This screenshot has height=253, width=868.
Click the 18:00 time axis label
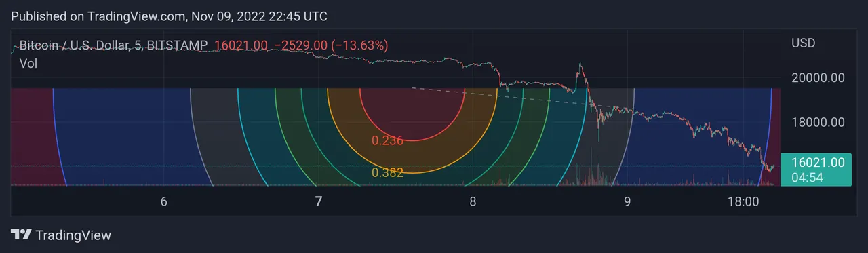tap(743, 201)
